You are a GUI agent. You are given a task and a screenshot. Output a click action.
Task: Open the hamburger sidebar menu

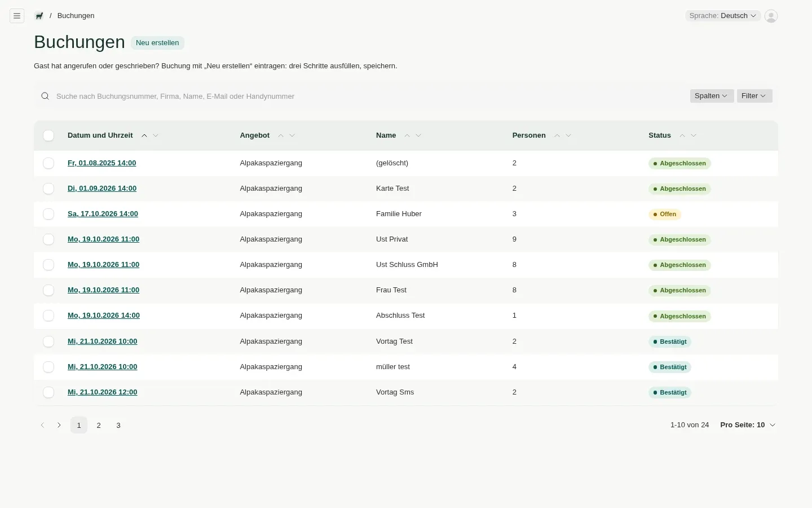[17, 16]
